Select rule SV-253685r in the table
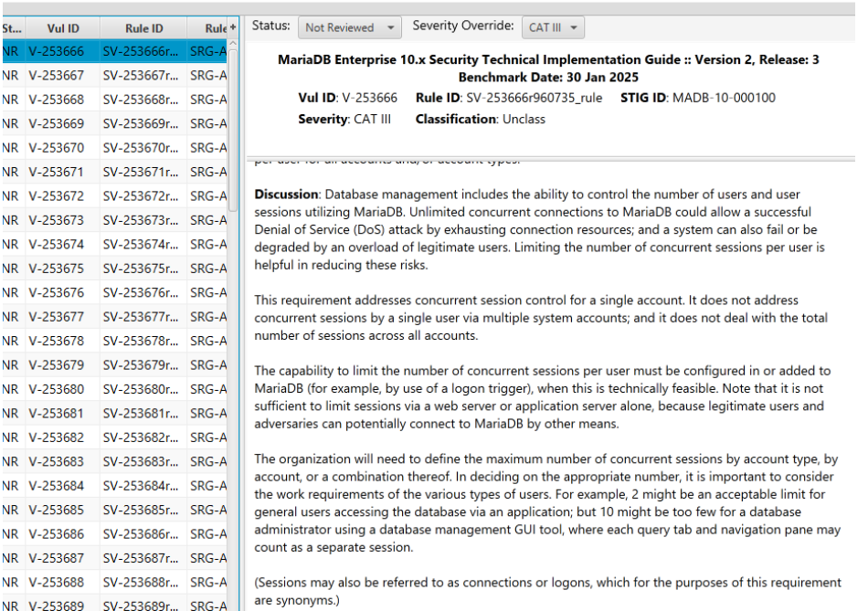The width and height of the screenshot is (868, 611). coord(140,510)
